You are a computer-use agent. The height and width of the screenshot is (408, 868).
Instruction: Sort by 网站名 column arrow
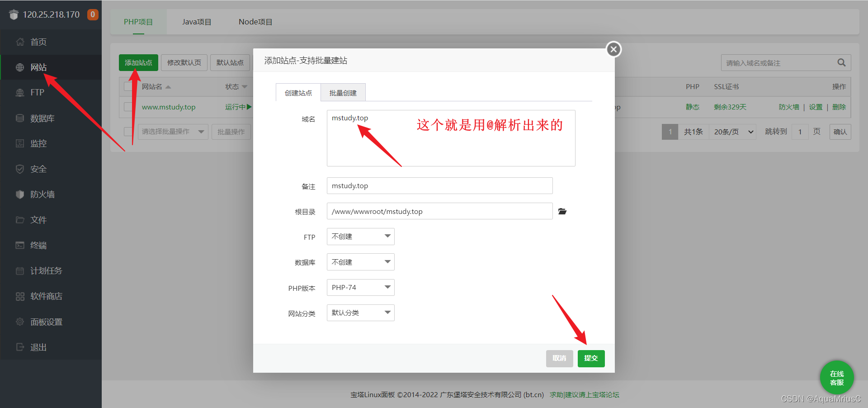click(x=168, y=87)
